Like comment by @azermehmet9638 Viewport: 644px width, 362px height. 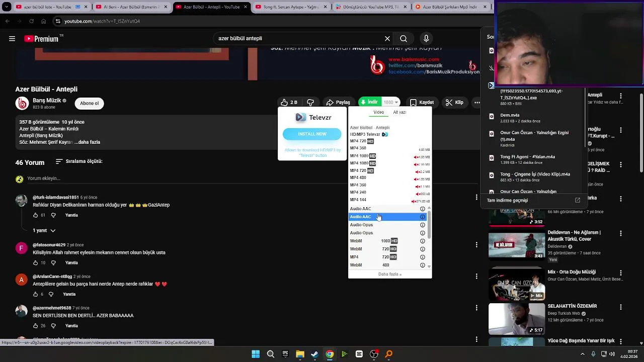pos(35,326)
